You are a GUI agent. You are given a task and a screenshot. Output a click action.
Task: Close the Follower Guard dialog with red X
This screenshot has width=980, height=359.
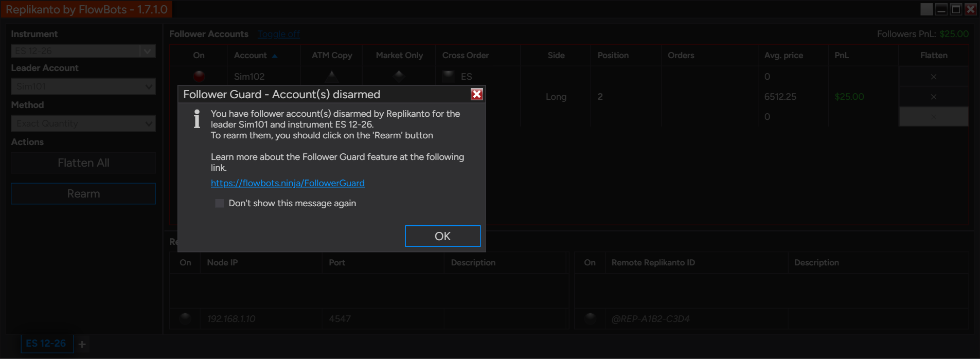pos(477,94)
